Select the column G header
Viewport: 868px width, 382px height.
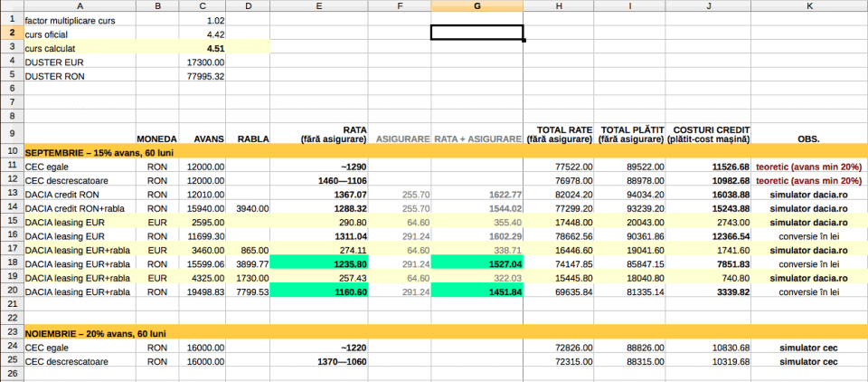click(476, 5)
